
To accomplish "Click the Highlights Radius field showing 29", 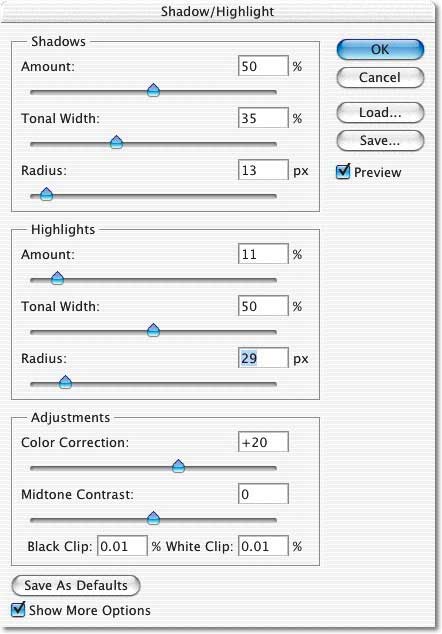I will 263,358.
